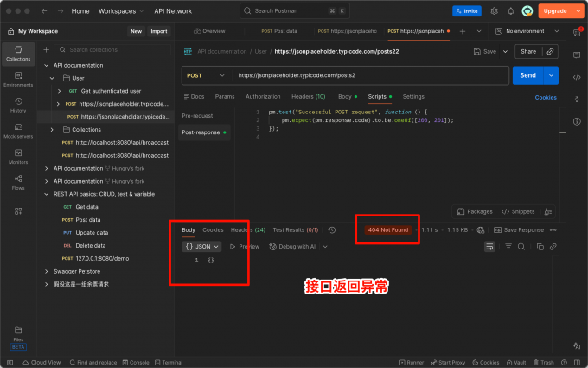Click the response filter icon
The height and width of the screenshot is (368, 588).
508,247
